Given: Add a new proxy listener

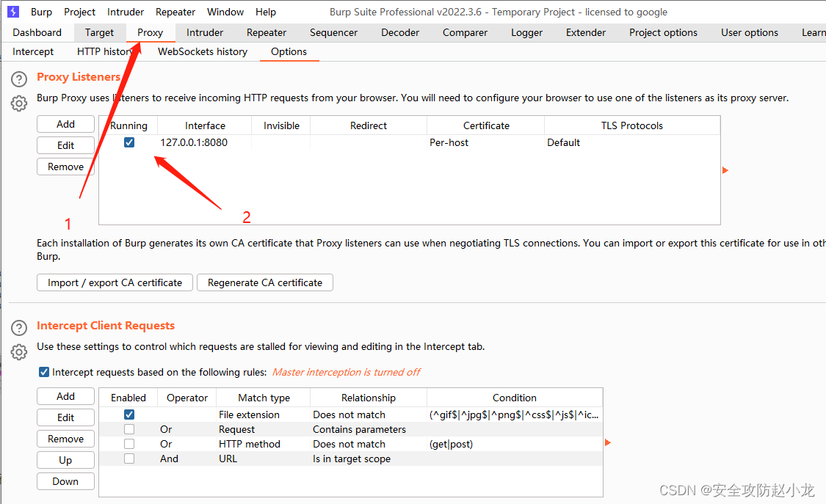Looking at the screenshot, I should click(x=66, y=124).
